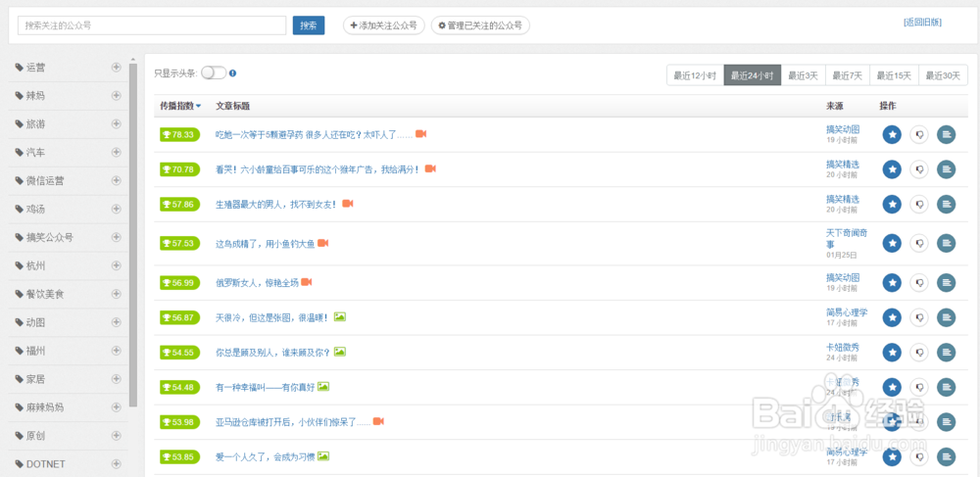Open the 返回旧版 link
Image resolution: width=980 pixels, height=477 pixels.
coord(922,23)
